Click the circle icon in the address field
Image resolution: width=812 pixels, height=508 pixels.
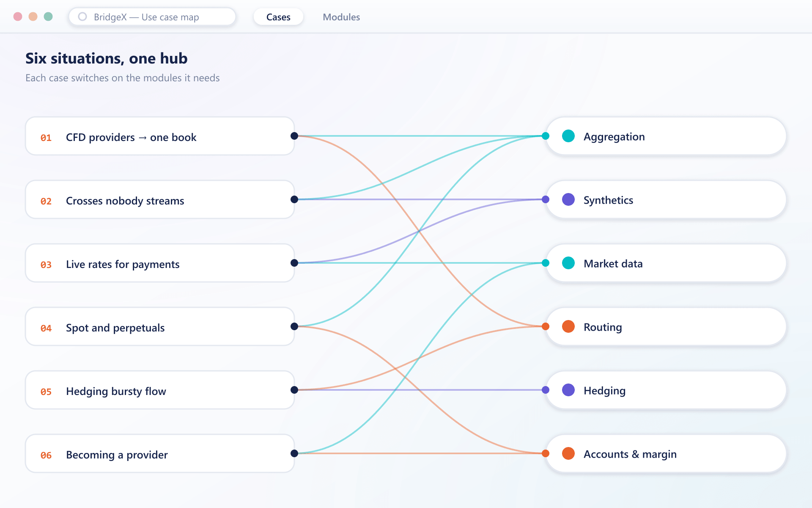pos(82,17)
